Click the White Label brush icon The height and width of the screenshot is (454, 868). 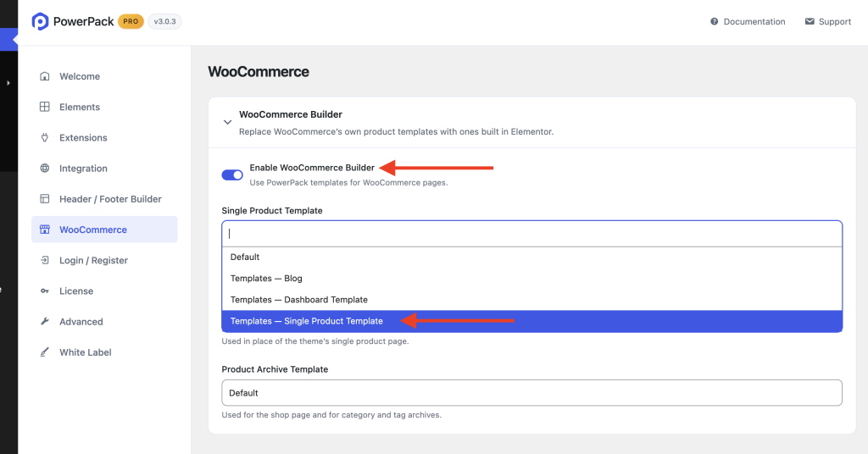[45, 352]
